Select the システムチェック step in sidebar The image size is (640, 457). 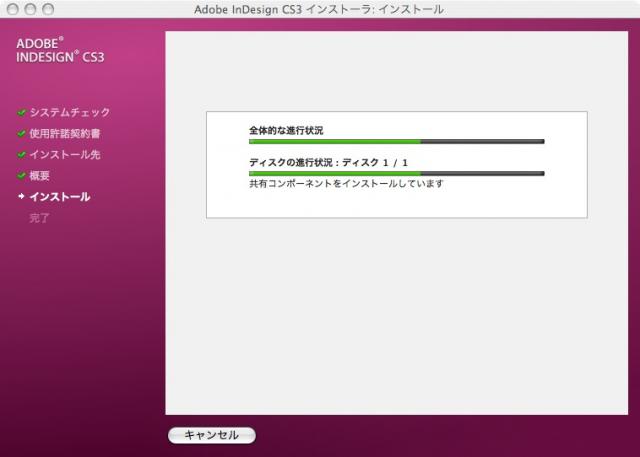[70, 112]
